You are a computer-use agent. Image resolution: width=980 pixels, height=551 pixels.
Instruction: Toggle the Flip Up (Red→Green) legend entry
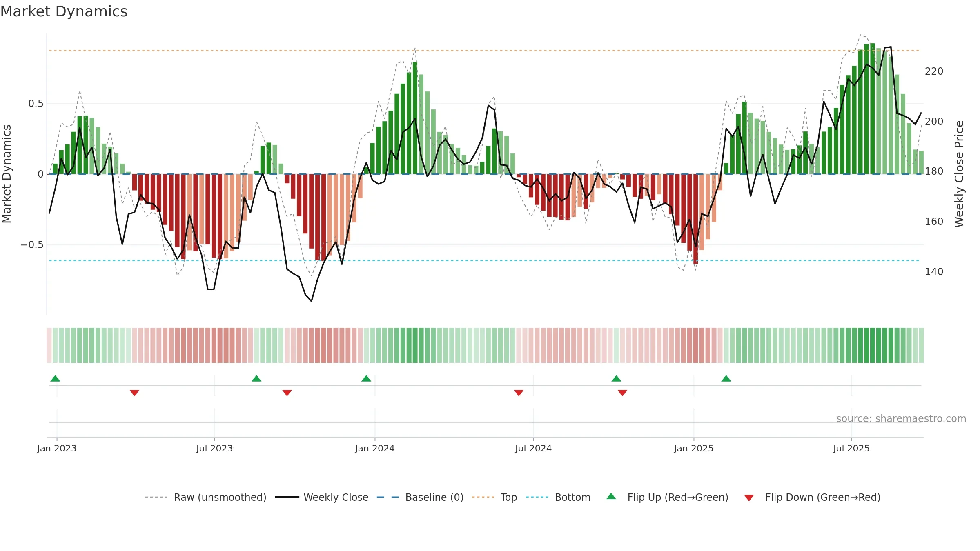667,497
